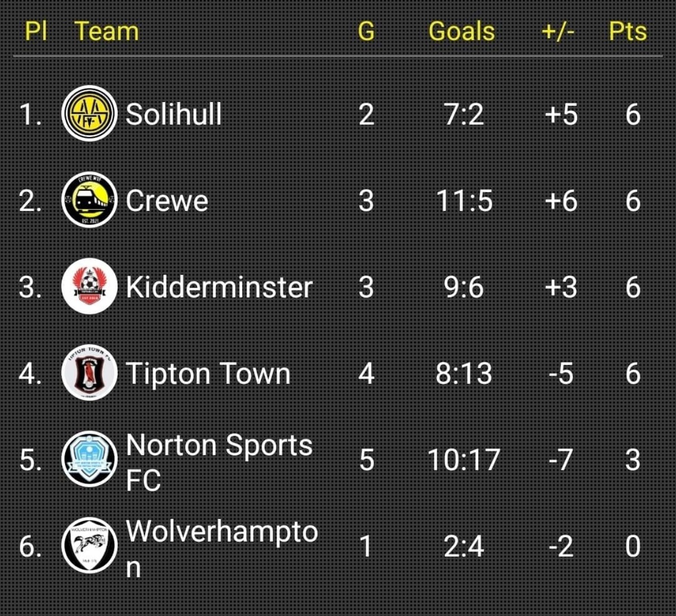The height and width of the screenshot is (616, 676).
Task: Click the +/- goal difference header
Action: point(558,32)
